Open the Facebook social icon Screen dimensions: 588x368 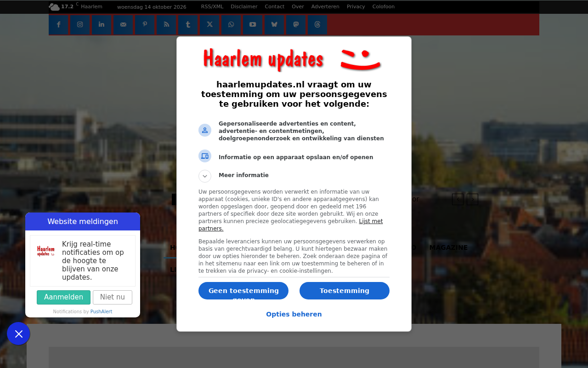58,25
